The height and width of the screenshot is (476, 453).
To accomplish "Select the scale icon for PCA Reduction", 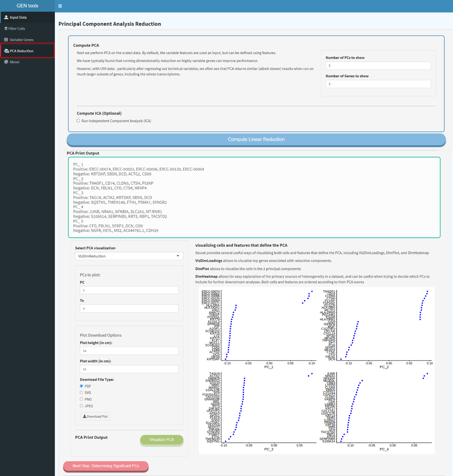I will (6, 51).
